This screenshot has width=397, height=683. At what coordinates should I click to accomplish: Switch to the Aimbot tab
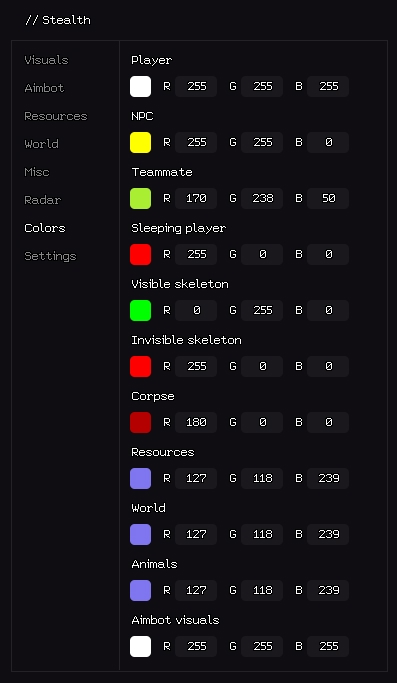coord(44,88)
